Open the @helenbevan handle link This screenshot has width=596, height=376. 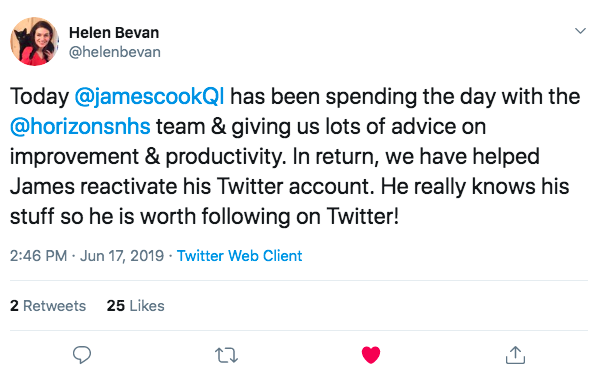[115, 52]
